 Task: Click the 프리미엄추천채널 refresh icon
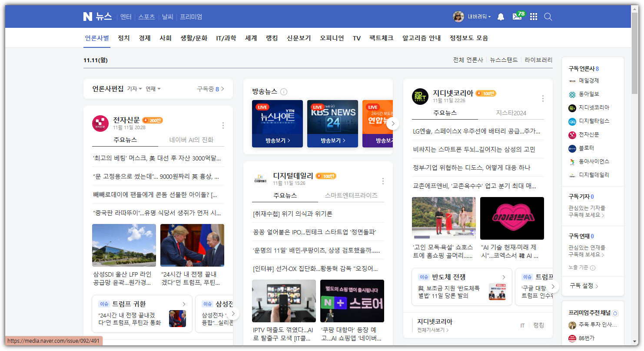(x=615, y=313)
